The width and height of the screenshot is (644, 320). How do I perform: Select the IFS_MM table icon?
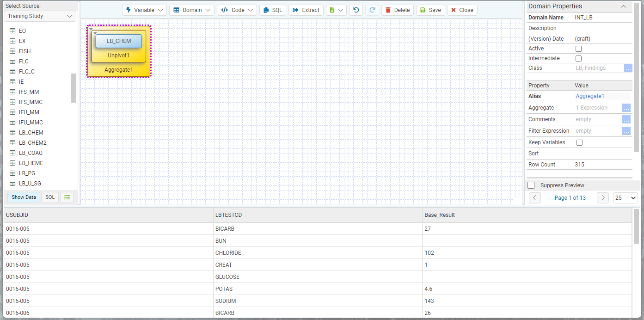[13, 92]
